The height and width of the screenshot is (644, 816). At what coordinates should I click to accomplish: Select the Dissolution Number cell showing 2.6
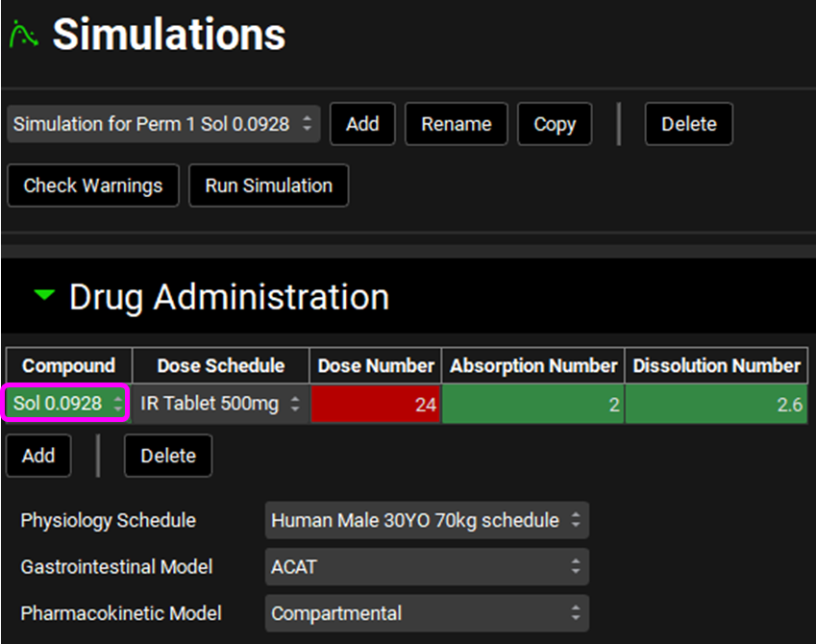pos(716,405)
